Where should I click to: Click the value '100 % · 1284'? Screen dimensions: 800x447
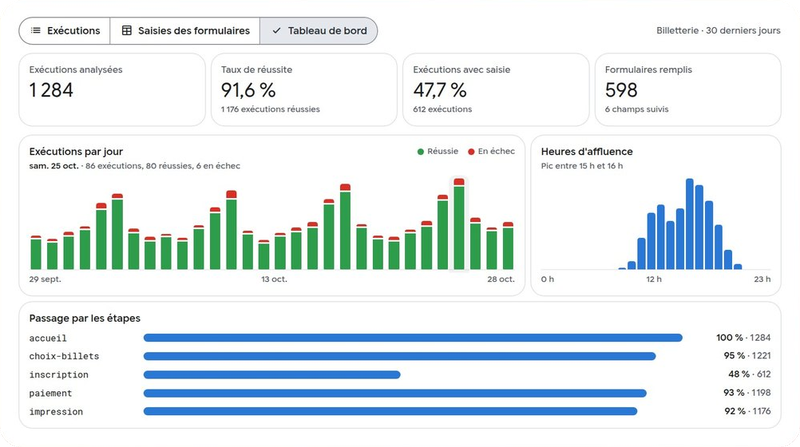743,338
